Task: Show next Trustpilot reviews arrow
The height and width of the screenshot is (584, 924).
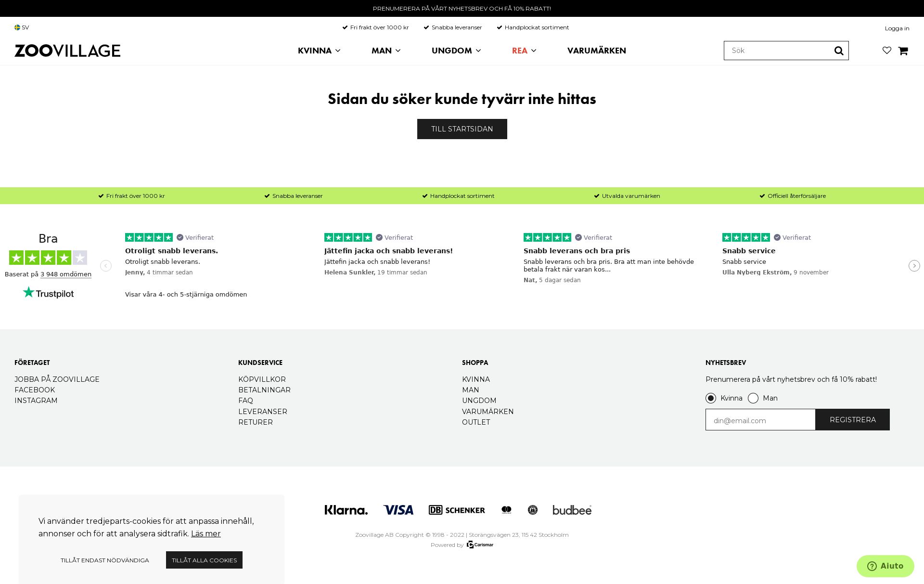Action: [914, 266]
